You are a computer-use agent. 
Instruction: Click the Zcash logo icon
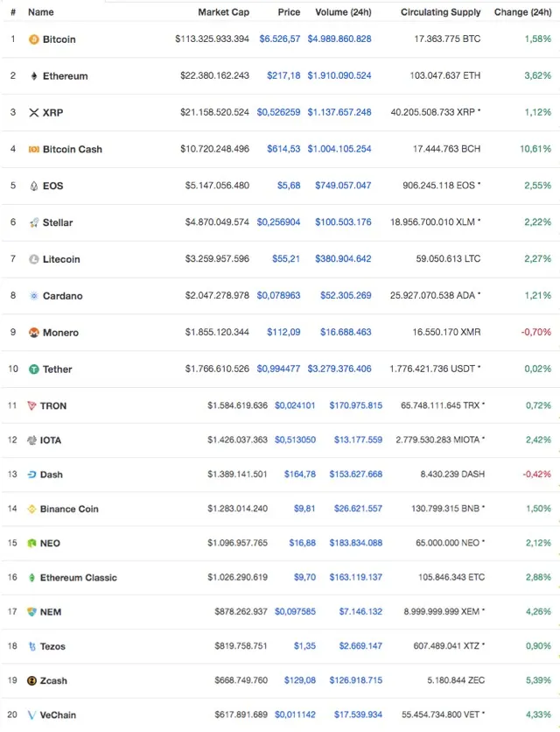[31, 680]
